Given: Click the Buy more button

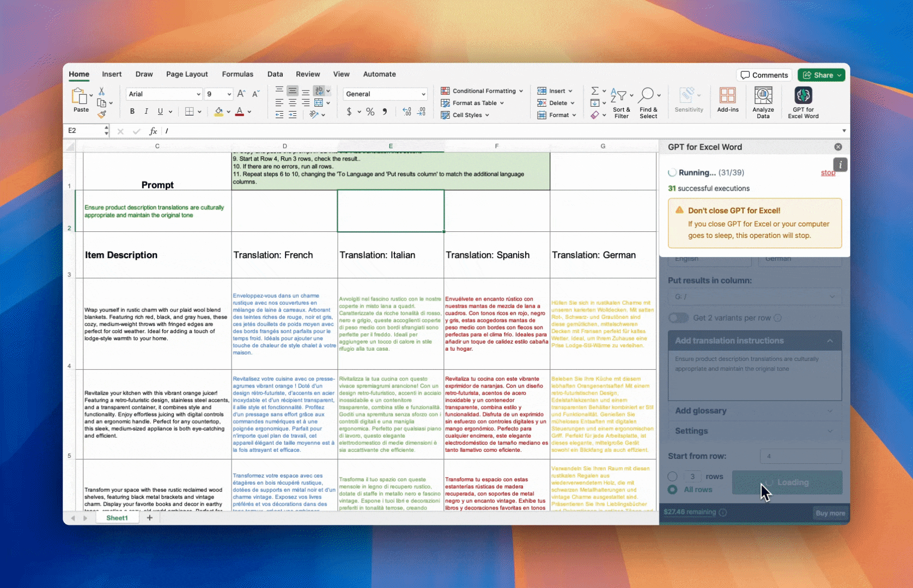Looking at the screenshot, I should (830, 513).
